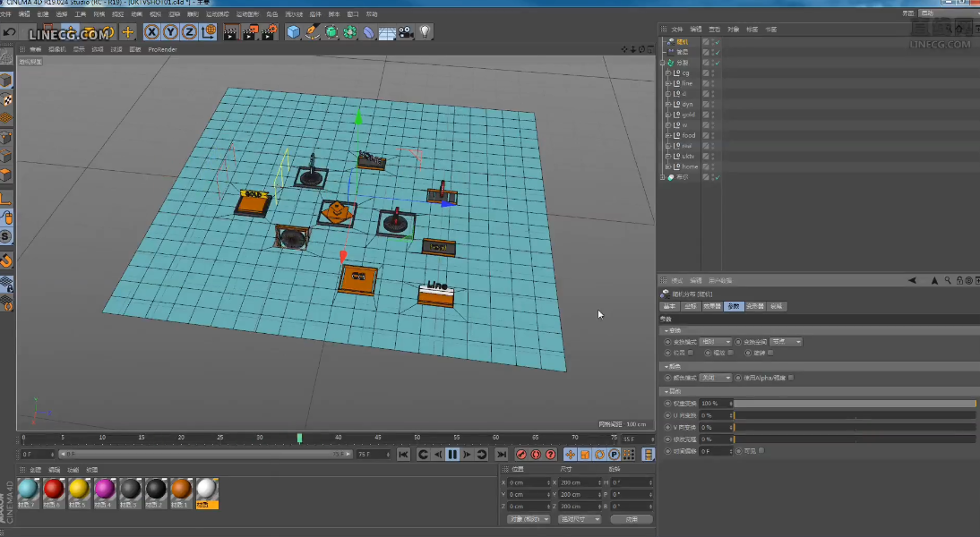980x537 pixels.
Task: Open the object manager first menu
Action: pos(677,30)
